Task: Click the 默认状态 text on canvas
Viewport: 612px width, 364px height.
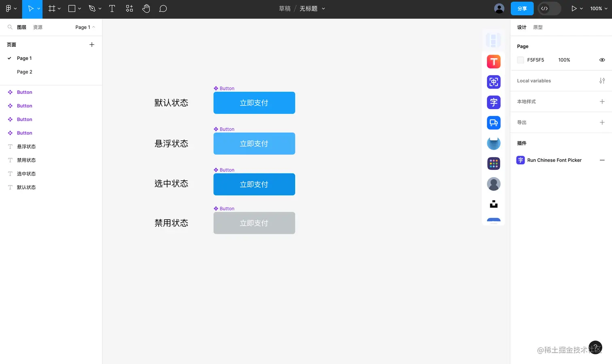Action: point(171,103)
